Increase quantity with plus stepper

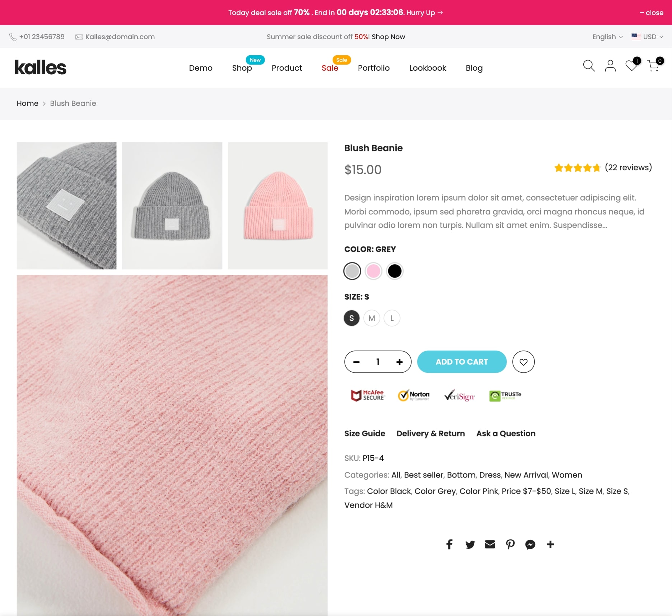400,362
